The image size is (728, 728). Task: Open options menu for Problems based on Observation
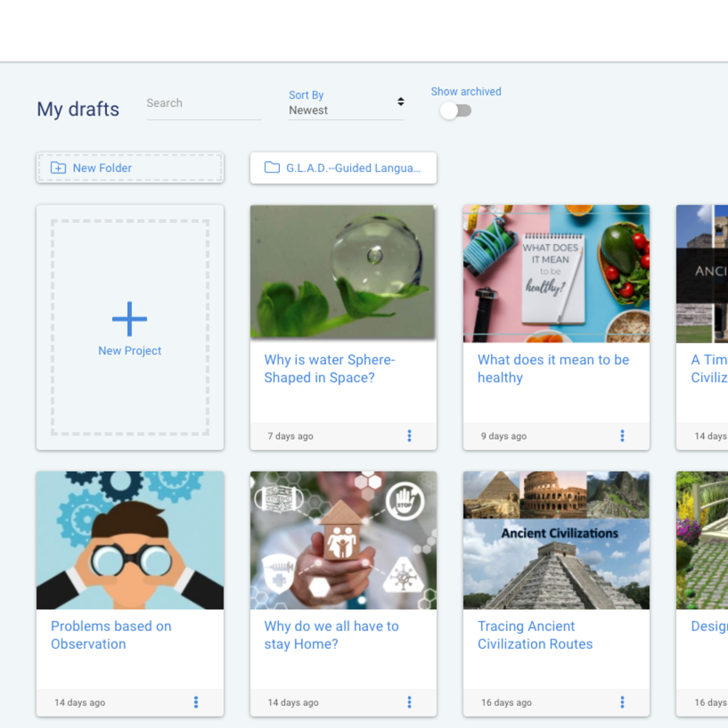click(196, 702)
